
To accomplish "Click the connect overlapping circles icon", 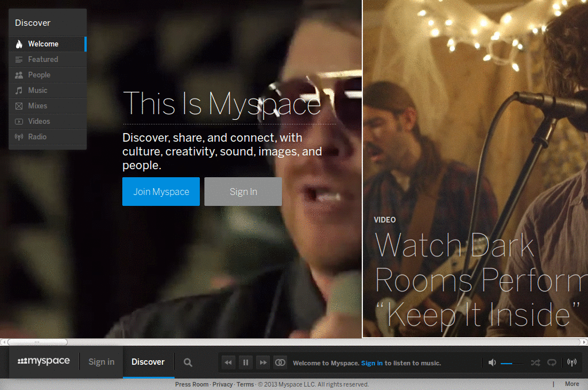I will coord(280,362).
